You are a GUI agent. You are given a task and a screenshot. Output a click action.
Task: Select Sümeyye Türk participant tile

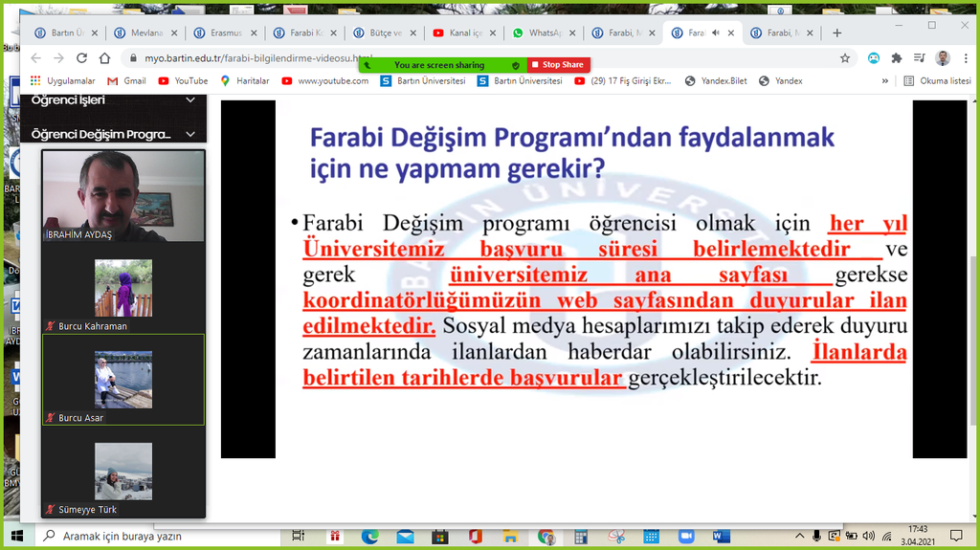pyautogui.click(x=123, y=472)
